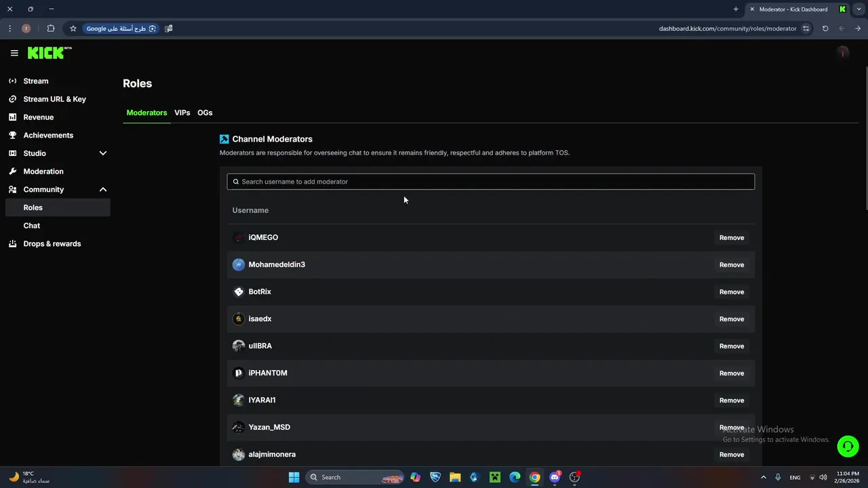Bookmark this page with the star icon

point(73,28)
